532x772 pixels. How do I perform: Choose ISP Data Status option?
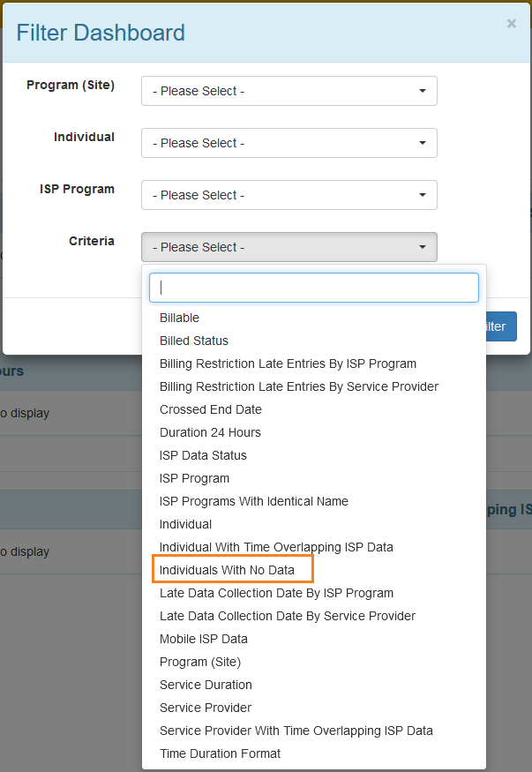pos(203,455)
